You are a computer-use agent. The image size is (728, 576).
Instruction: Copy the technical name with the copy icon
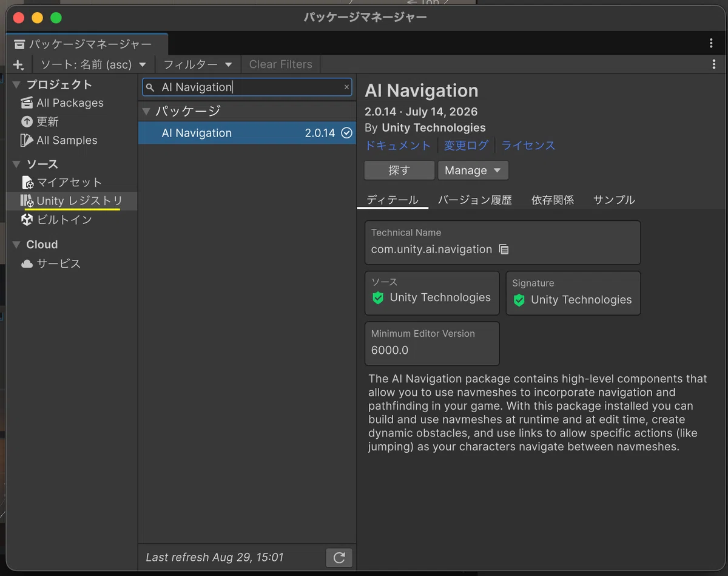coord(504,249)
